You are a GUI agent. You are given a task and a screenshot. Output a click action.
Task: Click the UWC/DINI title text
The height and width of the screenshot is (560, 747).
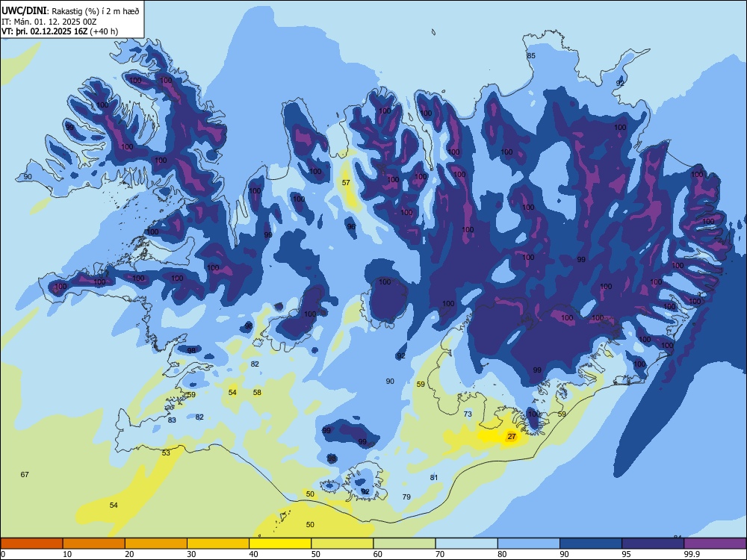[x=24, y=10]
